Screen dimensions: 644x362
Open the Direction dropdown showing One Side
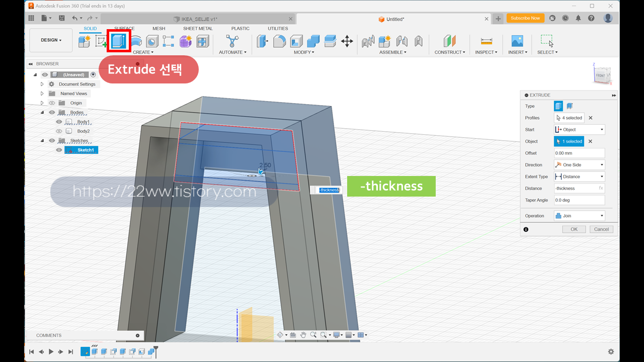click(580, 165)
